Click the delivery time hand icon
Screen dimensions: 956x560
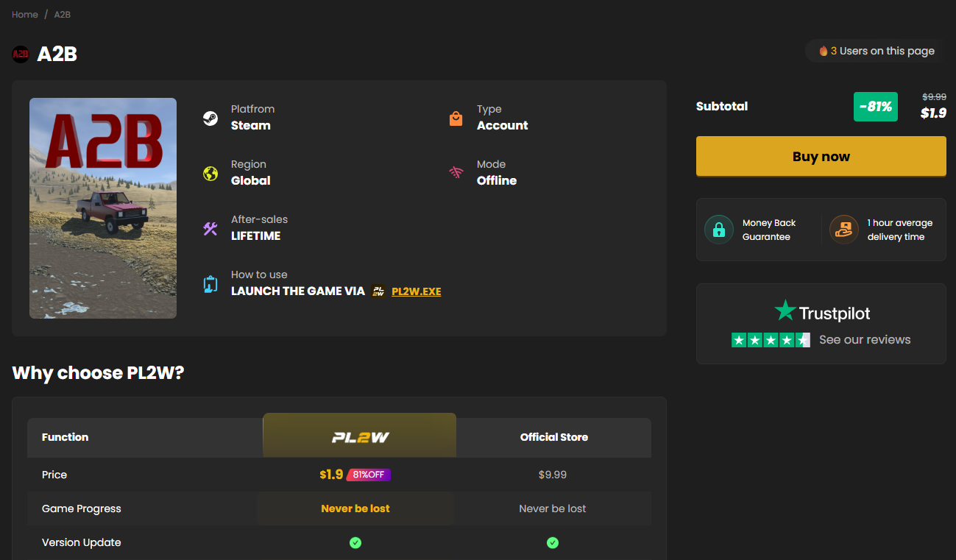point(844,230)
